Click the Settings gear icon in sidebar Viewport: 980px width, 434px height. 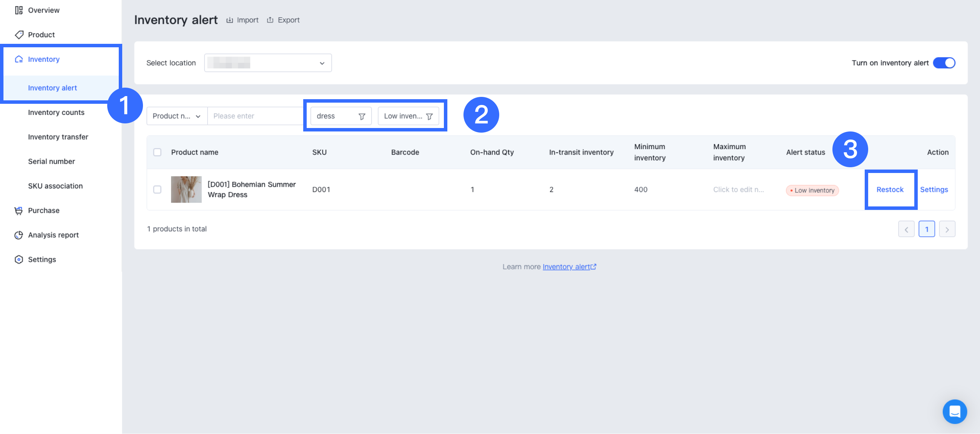[18, 259]
